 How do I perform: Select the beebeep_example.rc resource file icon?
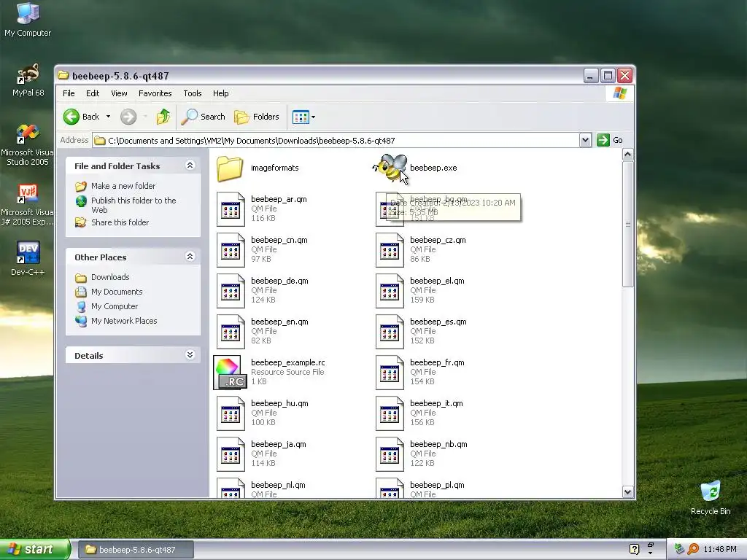click(x=230, y=373)
